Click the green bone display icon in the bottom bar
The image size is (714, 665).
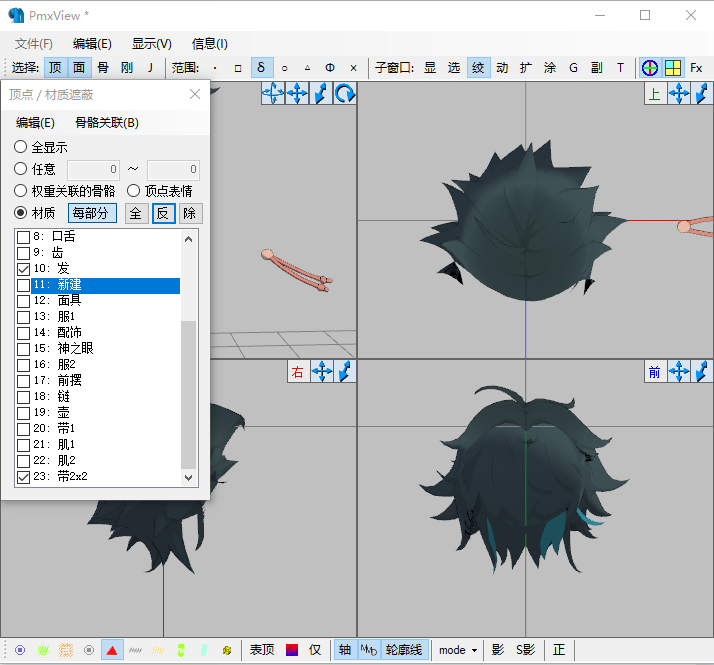click(x=181, y=650)
